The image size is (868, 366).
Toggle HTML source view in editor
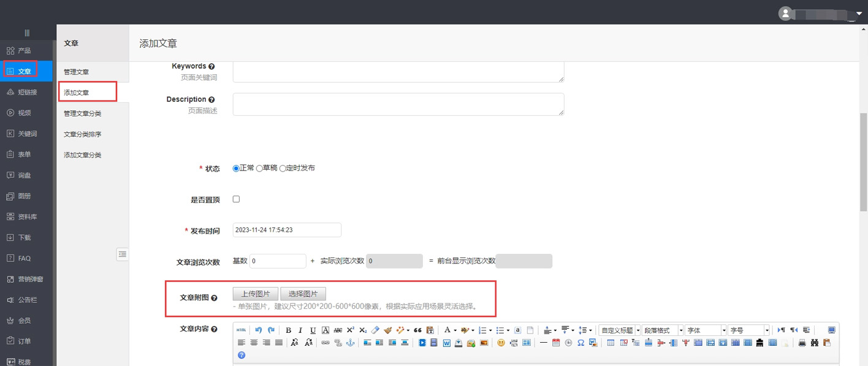[242, 330]
